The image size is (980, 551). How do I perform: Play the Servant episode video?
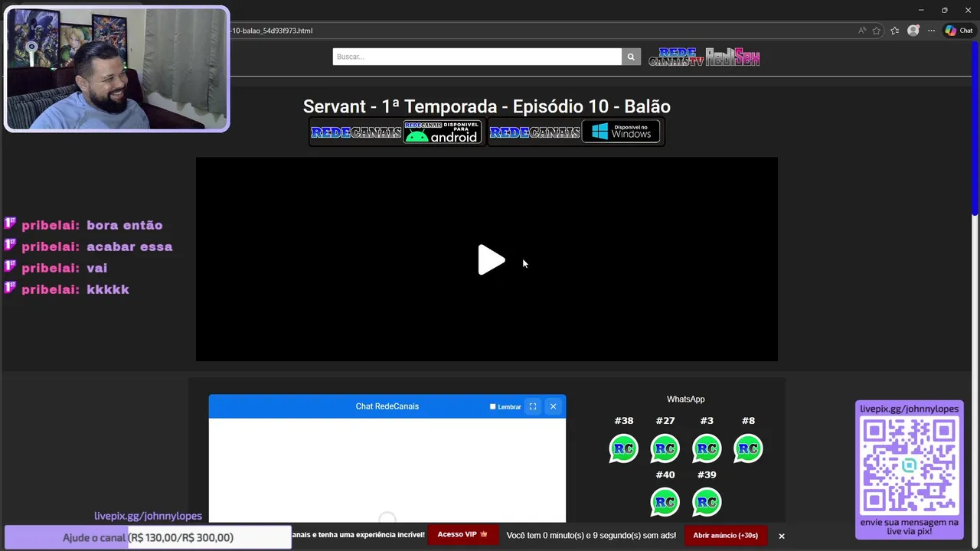point(491,260)
